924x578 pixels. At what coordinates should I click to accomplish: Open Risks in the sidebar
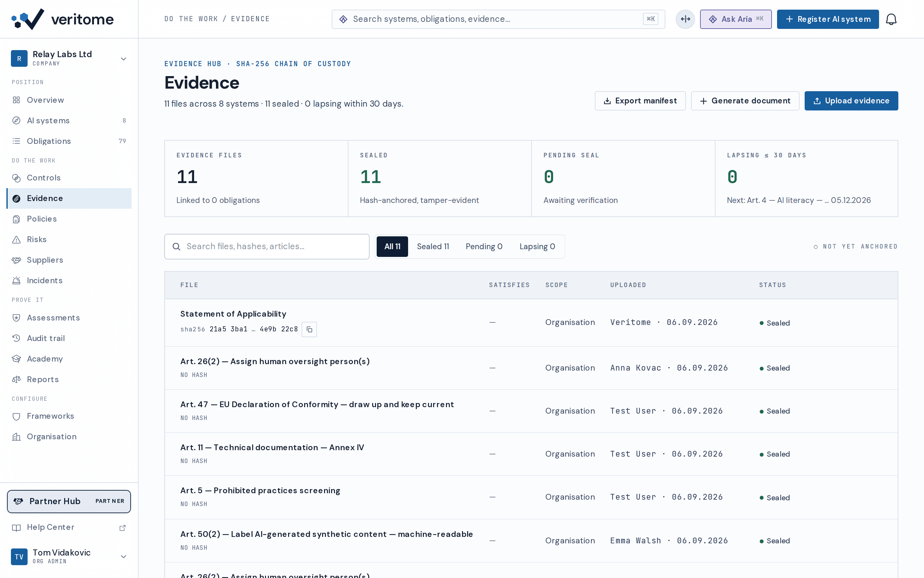click(69, 239)
